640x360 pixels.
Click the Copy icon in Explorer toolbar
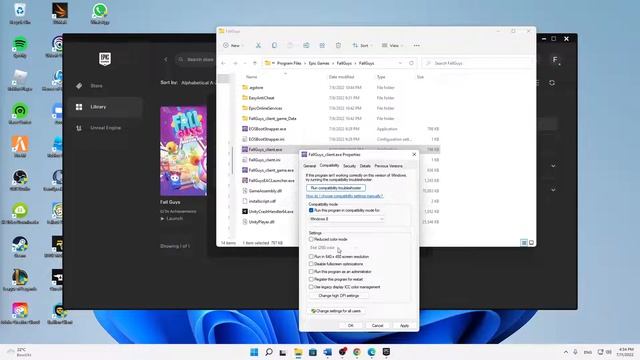[x=274, y=45]
